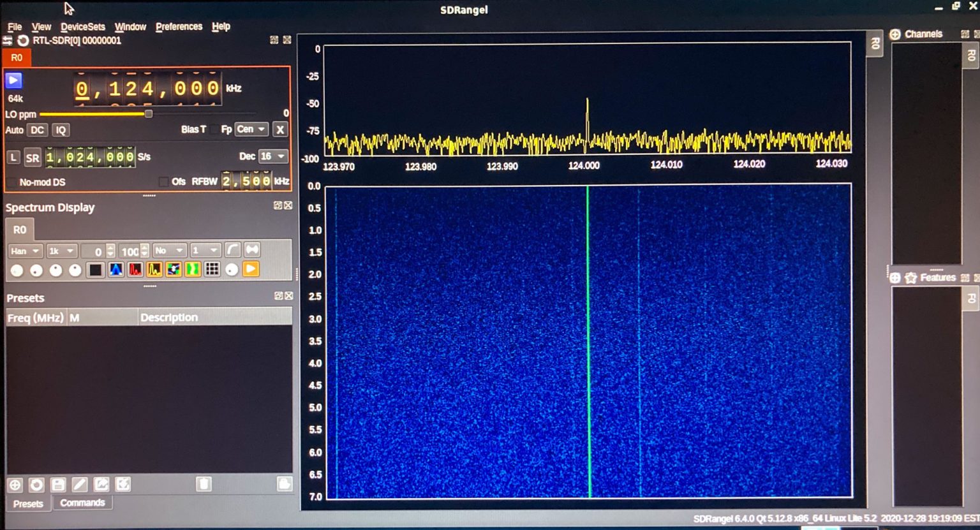The image size is (980, 530).
Task: Open the Dec 16 decimation dropdown
Action: [x=273, y=156]
